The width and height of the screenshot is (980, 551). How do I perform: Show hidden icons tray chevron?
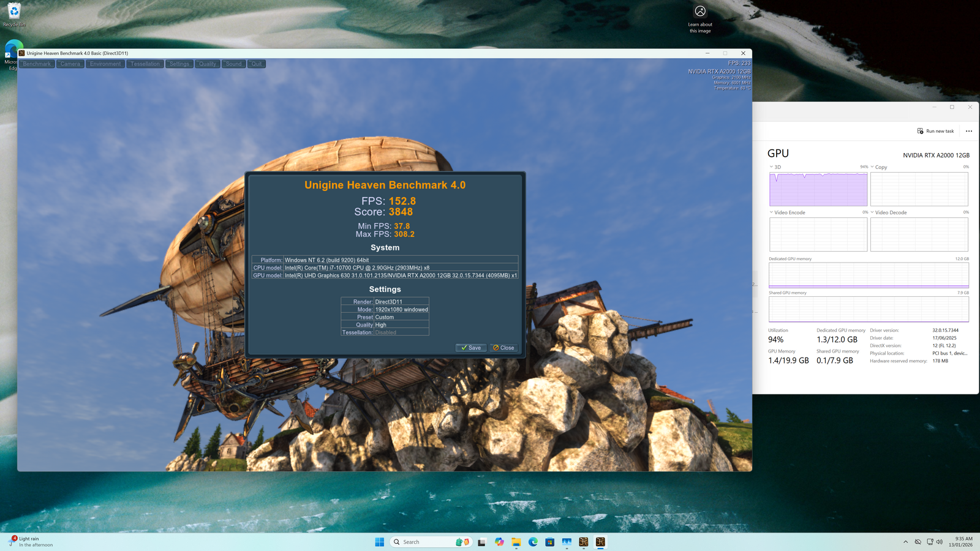point(905,542)
